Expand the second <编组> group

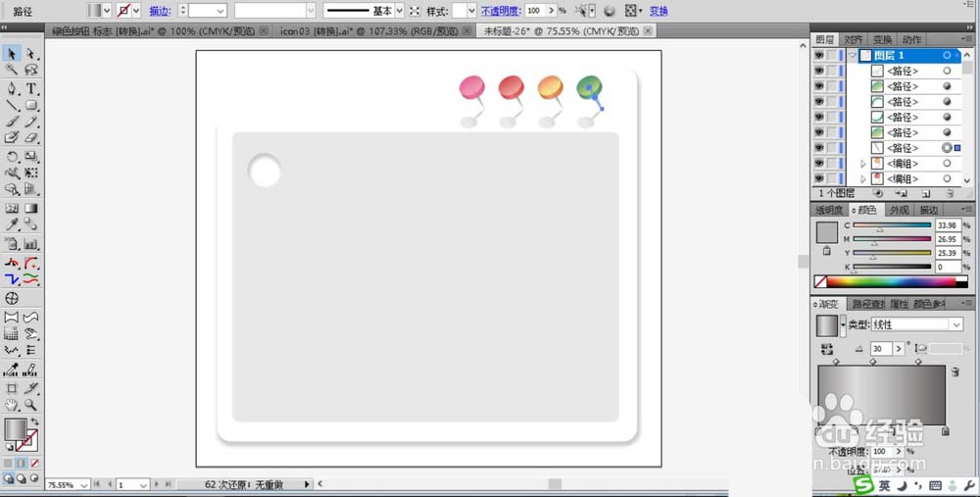[x=863, y=178]
